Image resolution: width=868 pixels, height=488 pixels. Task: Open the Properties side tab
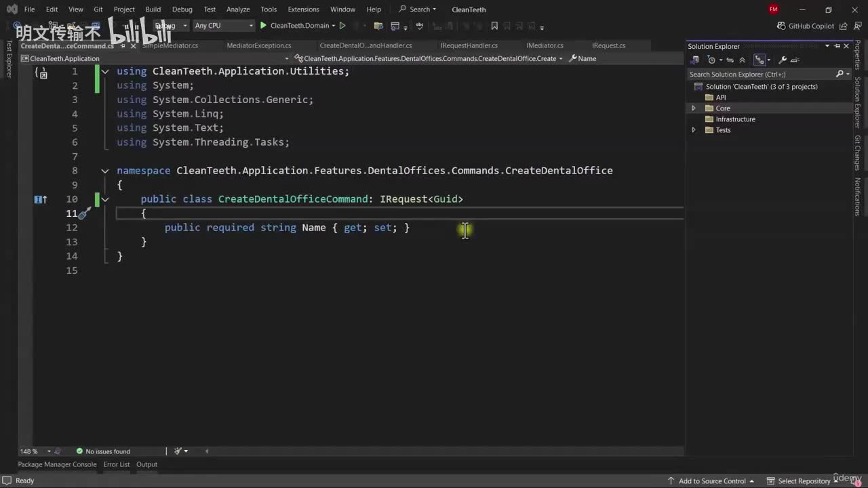858,55
